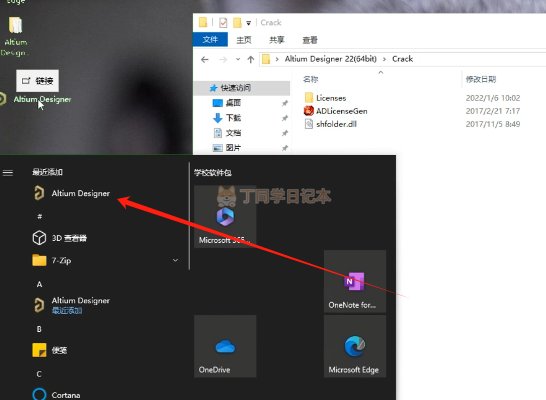This screenshot has height=400, width=546.
Task: Click Altium Designer shortcut on desktop
Action: click(42, 99)
